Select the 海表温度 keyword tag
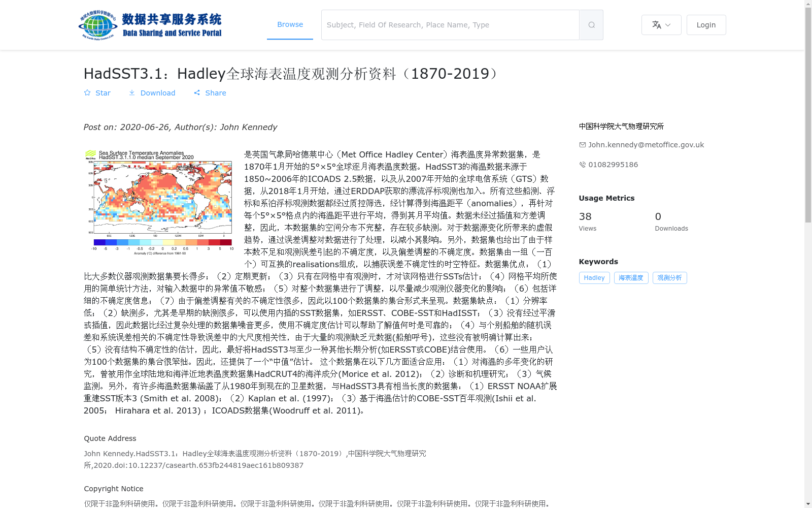The height and width of the screenshot is (508, 812). (631, 278)
